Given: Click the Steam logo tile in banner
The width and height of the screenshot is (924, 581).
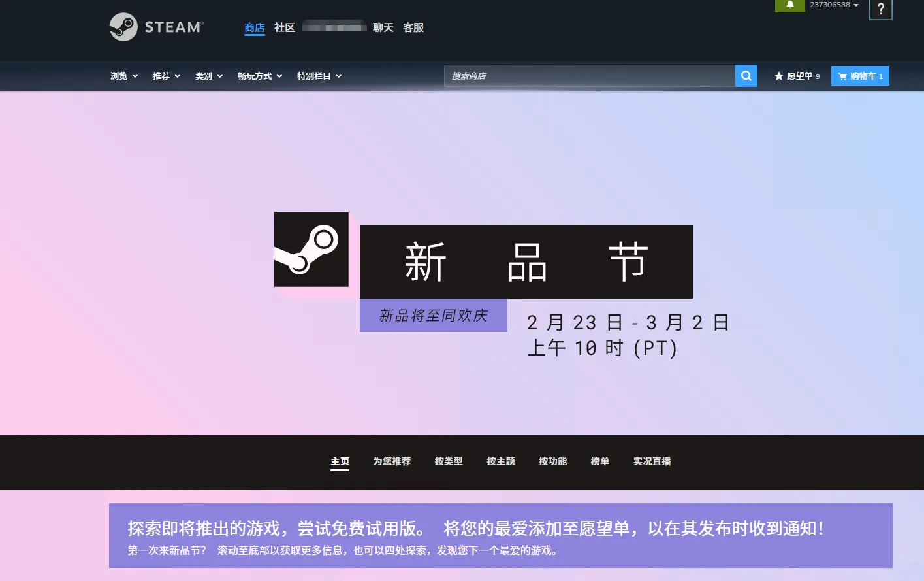Looking at the screenshot, I should coord(311,249).
